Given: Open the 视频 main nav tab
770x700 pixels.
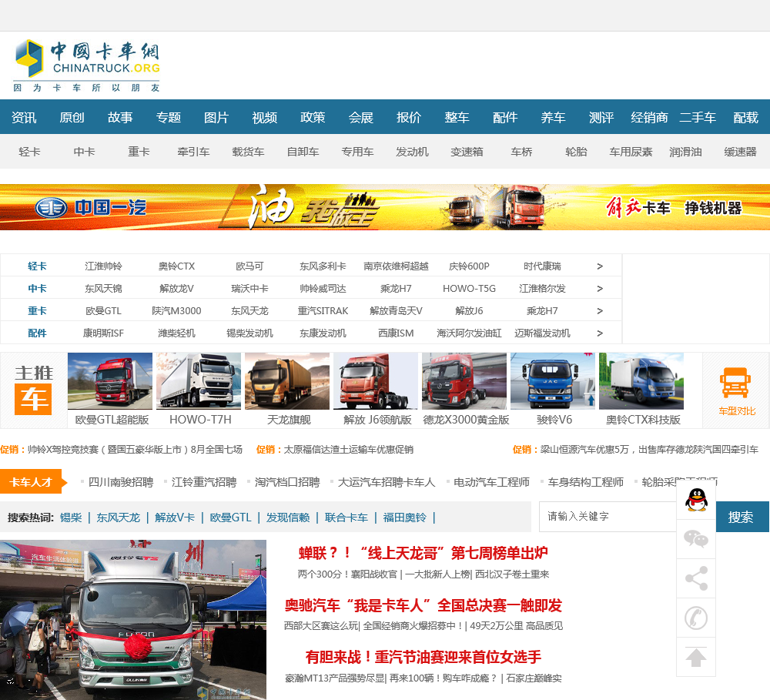Looking at the screenshot, I should (x=265, y=117).
